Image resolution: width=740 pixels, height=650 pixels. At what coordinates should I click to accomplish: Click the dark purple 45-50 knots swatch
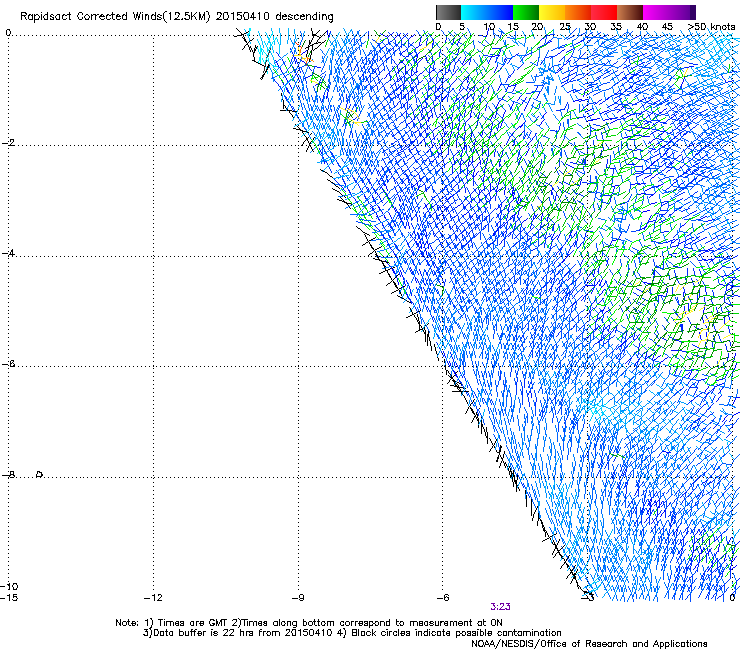(x=682, y=12)
